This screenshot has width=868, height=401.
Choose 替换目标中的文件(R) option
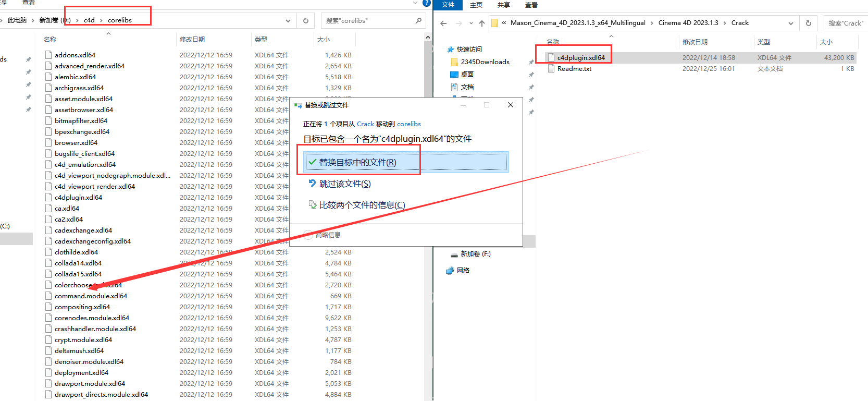(x=357, y=162)
